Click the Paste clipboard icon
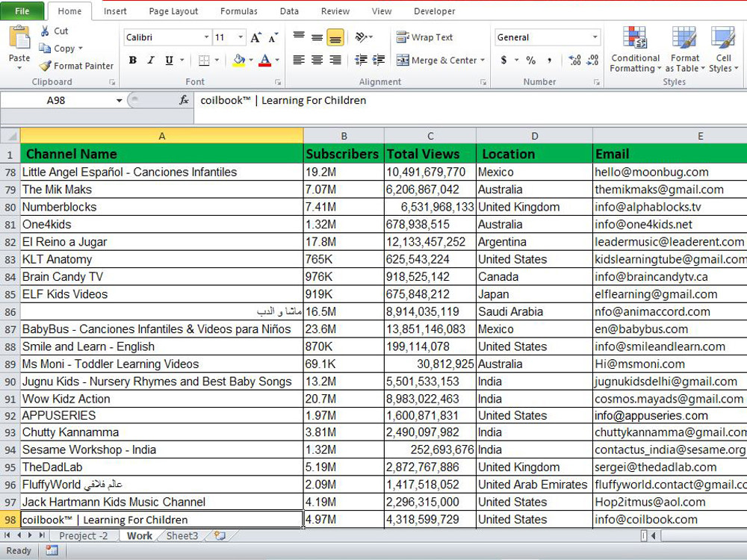Image resolution: width=747 pixels, height=560 pixels. (x=19, y=39)
